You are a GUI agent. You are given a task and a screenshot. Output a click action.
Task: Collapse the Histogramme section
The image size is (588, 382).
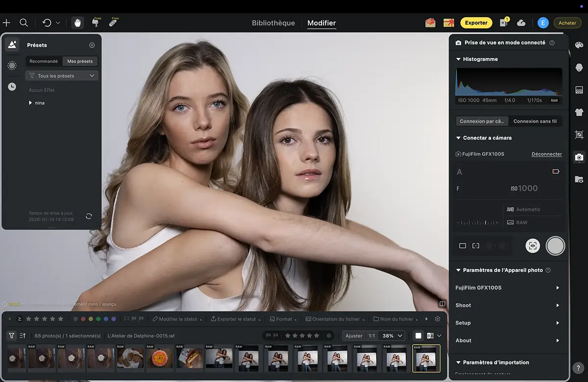[x=458, y=59]
